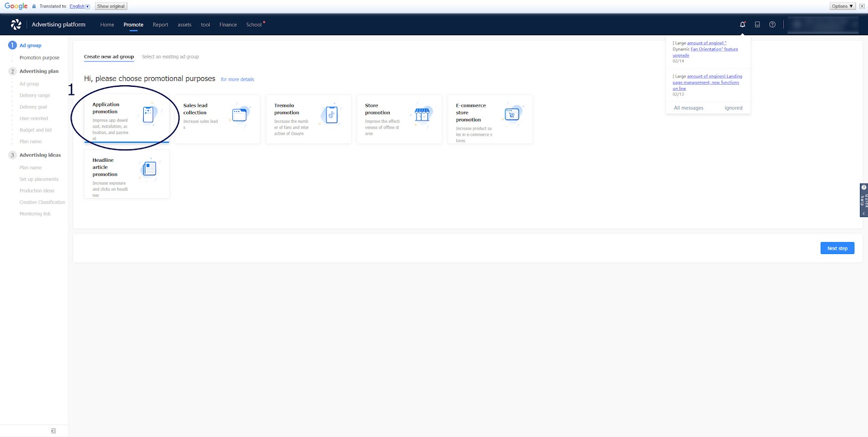Open the School menu
868x437 pixels.
[x=254, y=25]
